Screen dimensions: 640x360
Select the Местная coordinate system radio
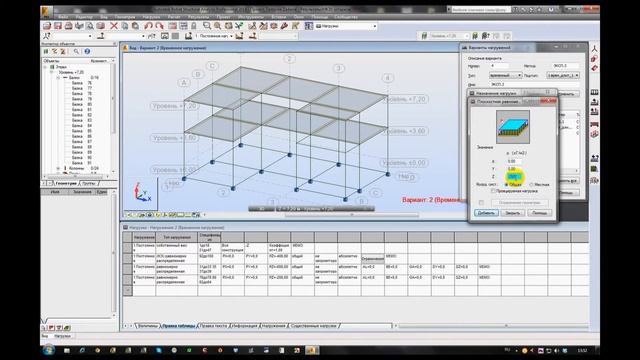point(531,184)
